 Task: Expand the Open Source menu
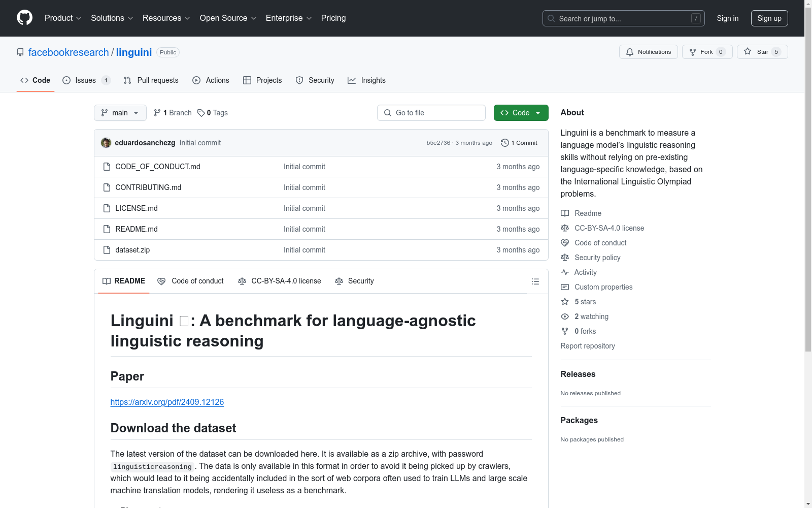[x=228, y=18]
